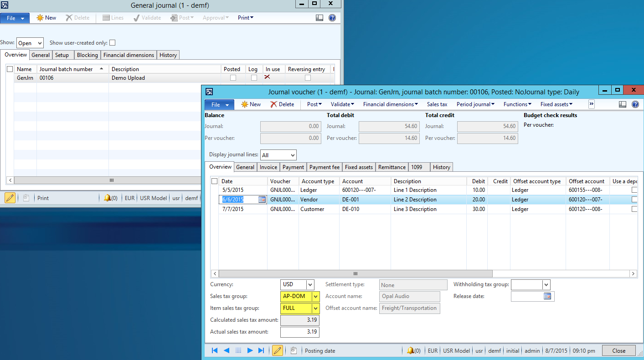Toggle view layout icon in General journal toolbar
Screen dimensions: 644x360
(x=319, y=18)
